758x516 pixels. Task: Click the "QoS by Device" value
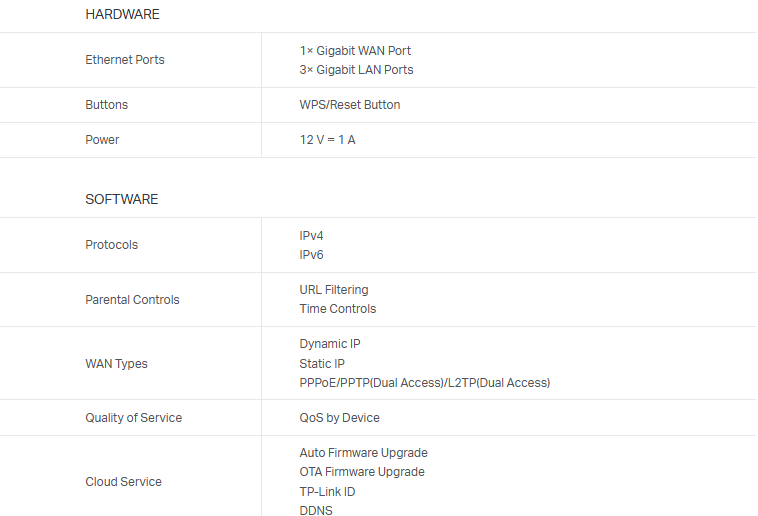(x=339, y=418)
